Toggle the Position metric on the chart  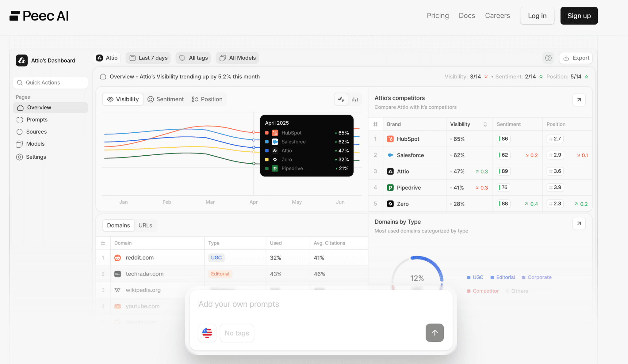(207, 99)
